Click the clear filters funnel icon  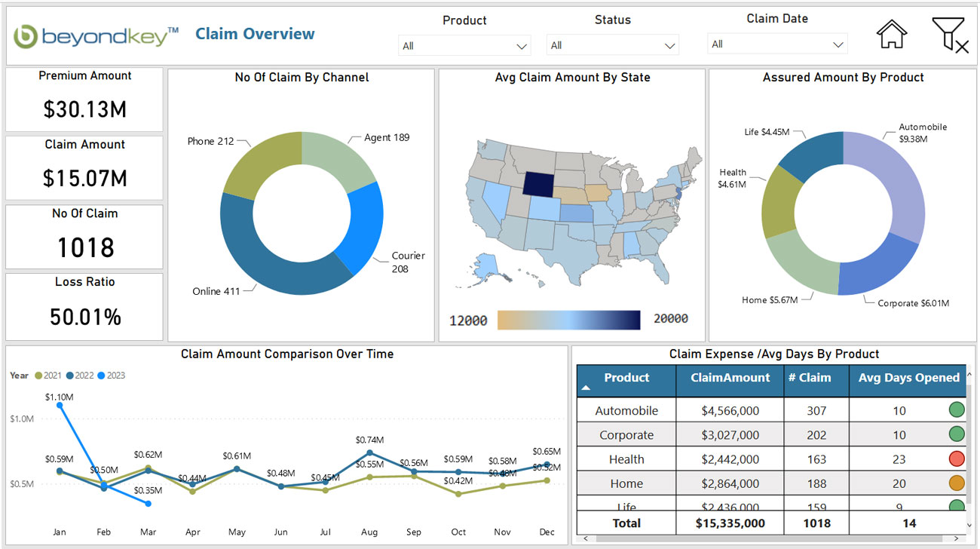point(949,35)
